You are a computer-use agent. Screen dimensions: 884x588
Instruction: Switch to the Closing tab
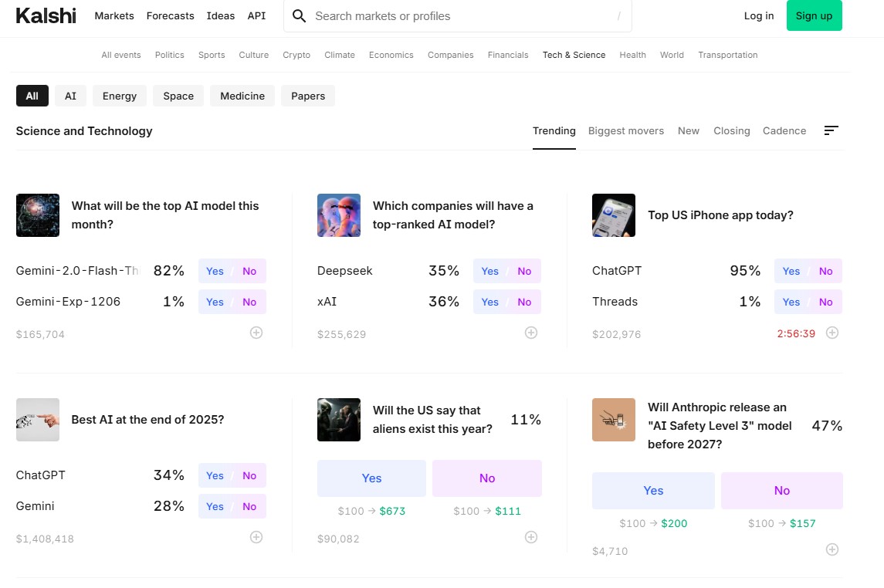point(731,130)
